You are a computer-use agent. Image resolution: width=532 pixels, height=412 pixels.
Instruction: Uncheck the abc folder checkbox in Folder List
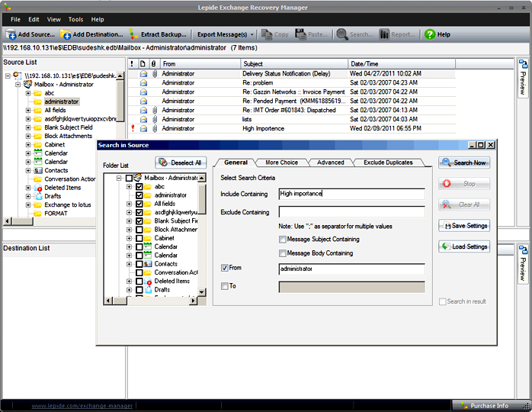pyautogui.click(x=139, y=187)
